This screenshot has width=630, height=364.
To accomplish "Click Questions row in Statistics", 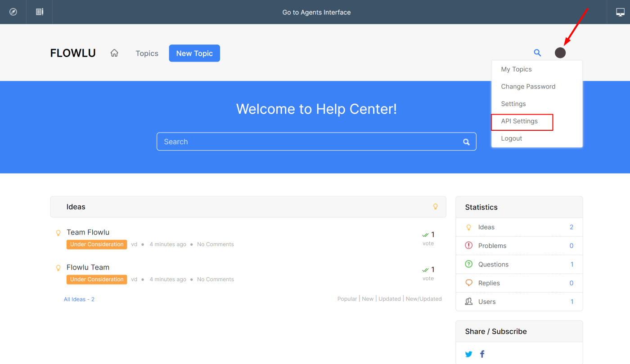I will click(519, 264).
